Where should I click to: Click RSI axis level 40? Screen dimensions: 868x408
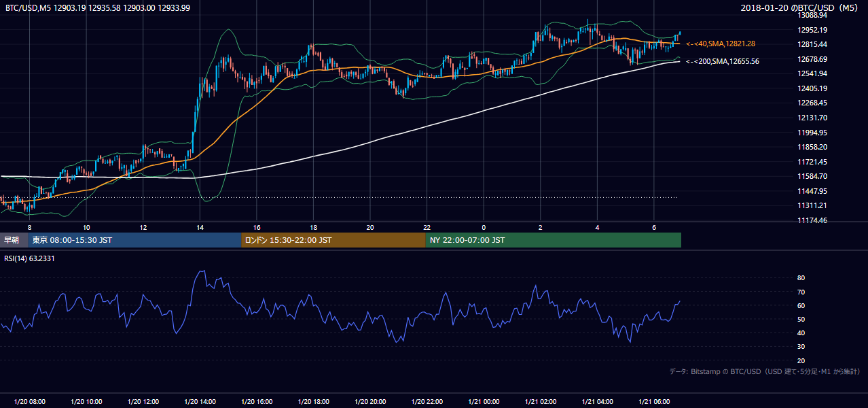801,333
